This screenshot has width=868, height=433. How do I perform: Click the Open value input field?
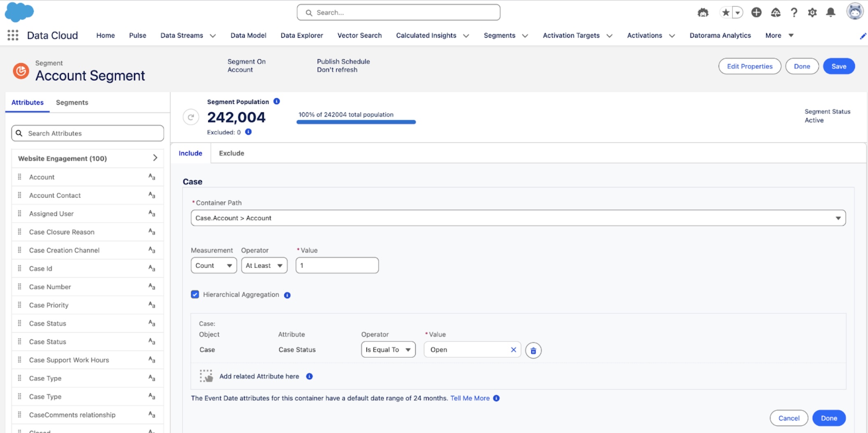click(472, 349)
